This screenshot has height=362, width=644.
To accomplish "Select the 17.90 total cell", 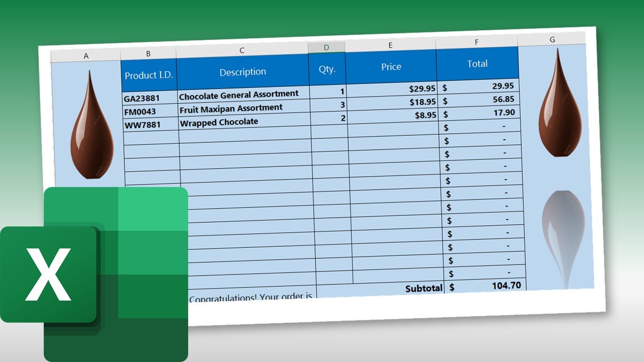I will point(479,113).
